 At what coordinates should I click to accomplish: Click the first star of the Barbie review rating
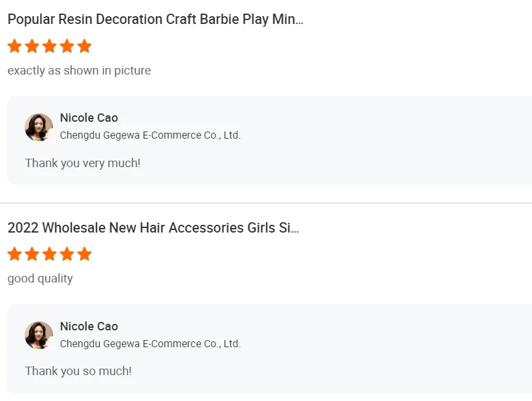tap(14, 46)
